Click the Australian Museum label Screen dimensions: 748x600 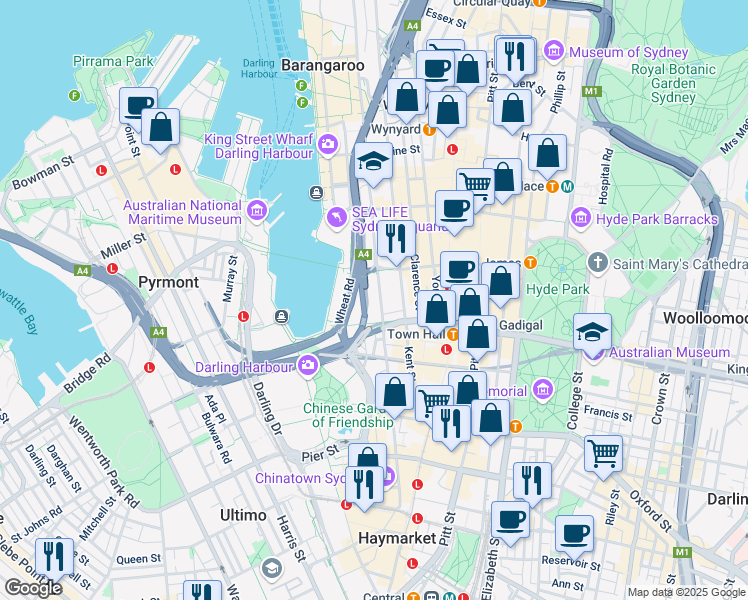pyautogui.click(x=669, y=352)
